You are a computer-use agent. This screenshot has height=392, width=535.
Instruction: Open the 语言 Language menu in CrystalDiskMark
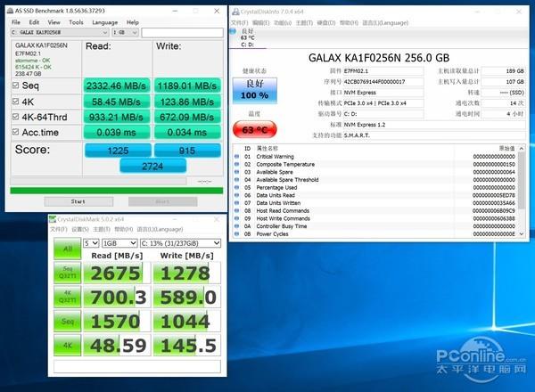tap(160, 229)
